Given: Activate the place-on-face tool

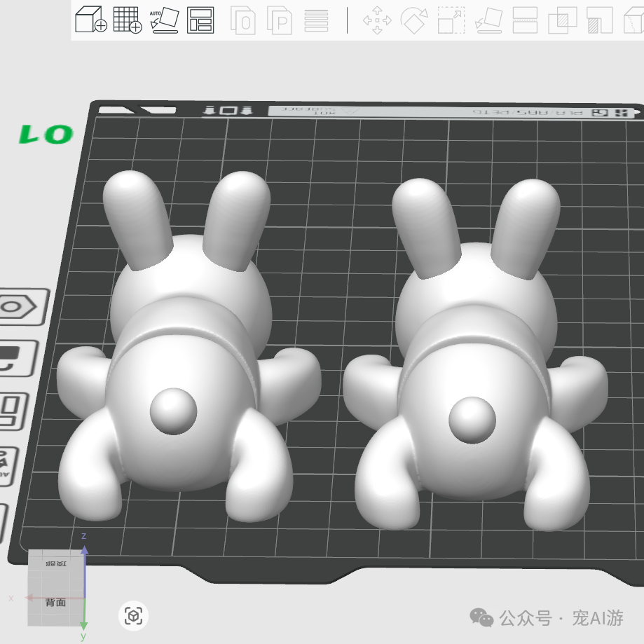Looking at the screenshot, I should pos(489,21).
